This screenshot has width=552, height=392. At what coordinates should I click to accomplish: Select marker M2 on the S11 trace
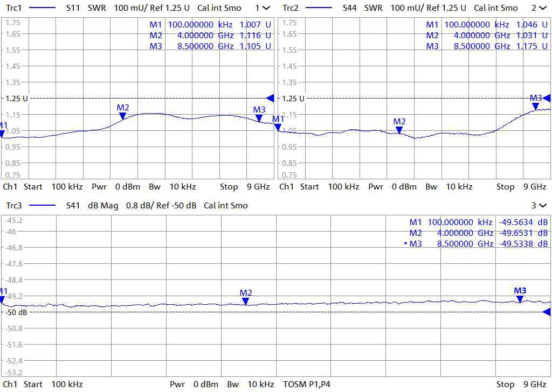(123, 115)
